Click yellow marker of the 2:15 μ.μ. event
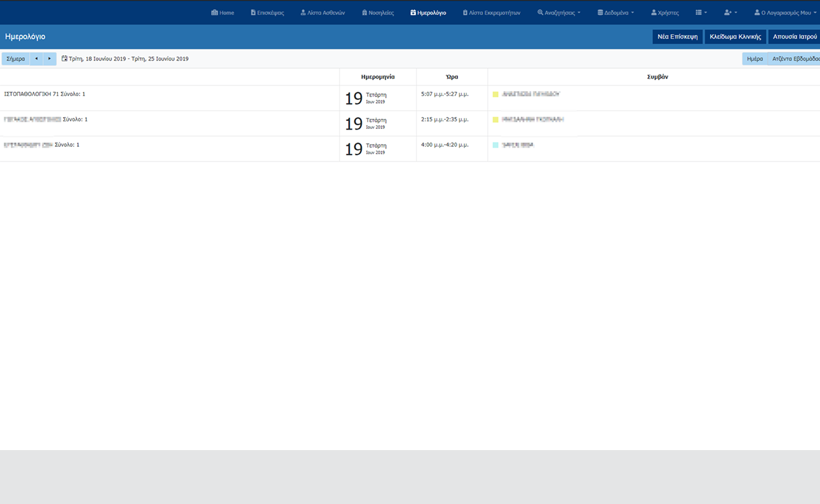This screenshot has width=820, height=504. [x=496, y=120]
